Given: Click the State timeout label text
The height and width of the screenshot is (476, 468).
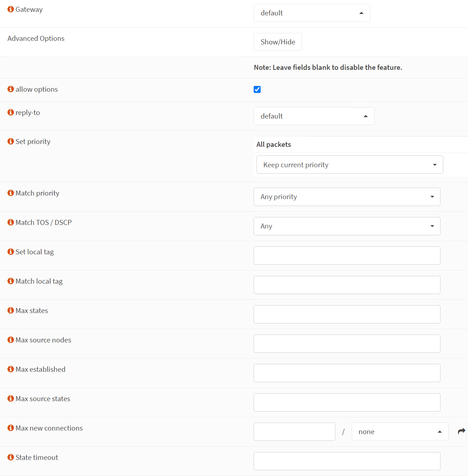Looking at the screenshot, I should pyautogui.click(x=37, y=457).
